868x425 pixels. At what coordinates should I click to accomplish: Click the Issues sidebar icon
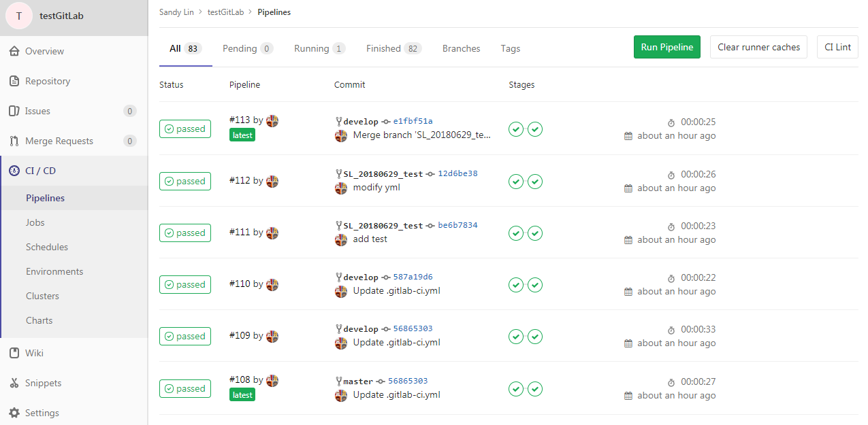tap(14, 111)
